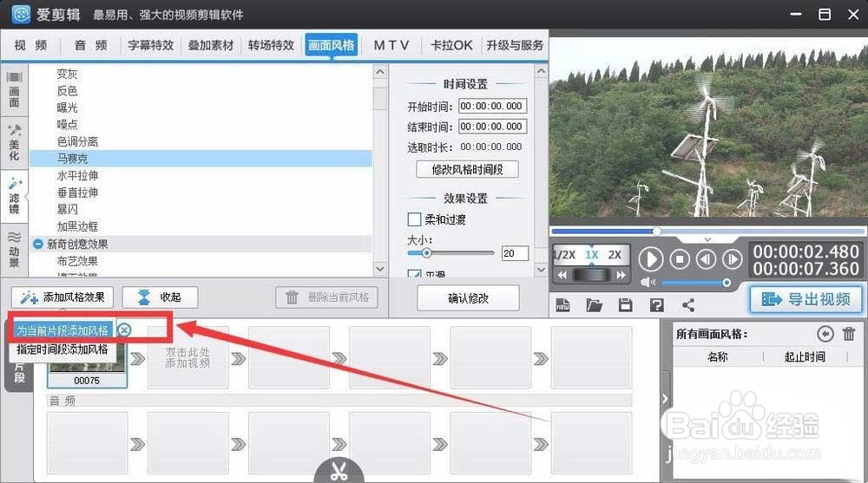Image resolution: width=868 pixels, height=483 pixels.
Task: Select the 布艺效果 style
Action: point(77,261)
